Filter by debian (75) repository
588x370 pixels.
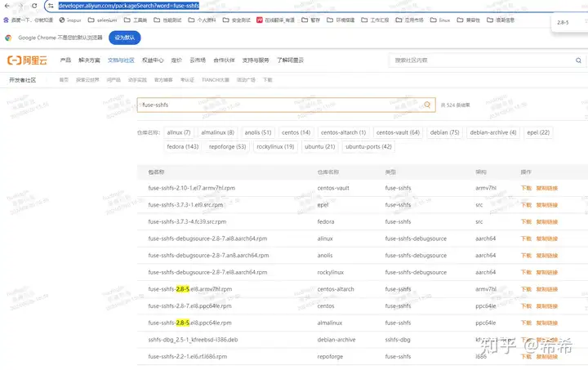[x=445, y=132]
